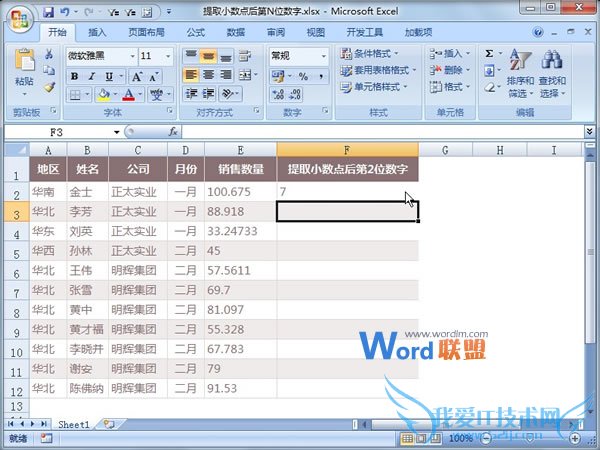Toggle bold formatting
The width and height of the screenshot is (600, 450).
(x=75, y=77)
